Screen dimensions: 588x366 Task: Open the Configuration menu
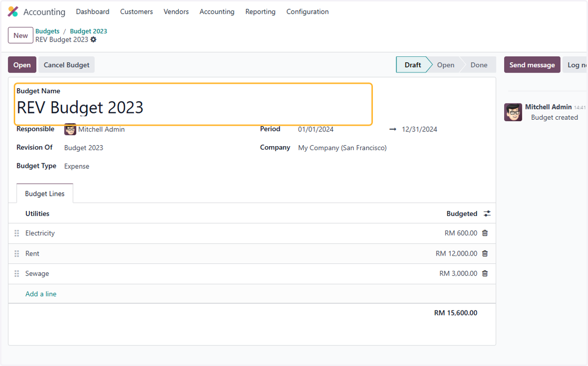tap(307, 12)
